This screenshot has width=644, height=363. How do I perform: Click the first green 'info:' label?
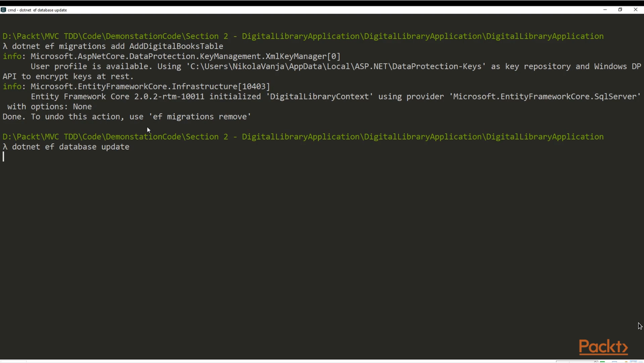click(x=14, y=56)
